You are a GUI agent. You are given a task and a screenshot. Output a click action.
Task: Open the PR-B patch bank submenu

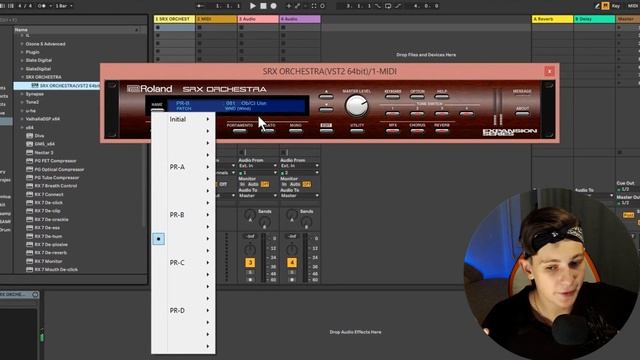tap(183, 215)
